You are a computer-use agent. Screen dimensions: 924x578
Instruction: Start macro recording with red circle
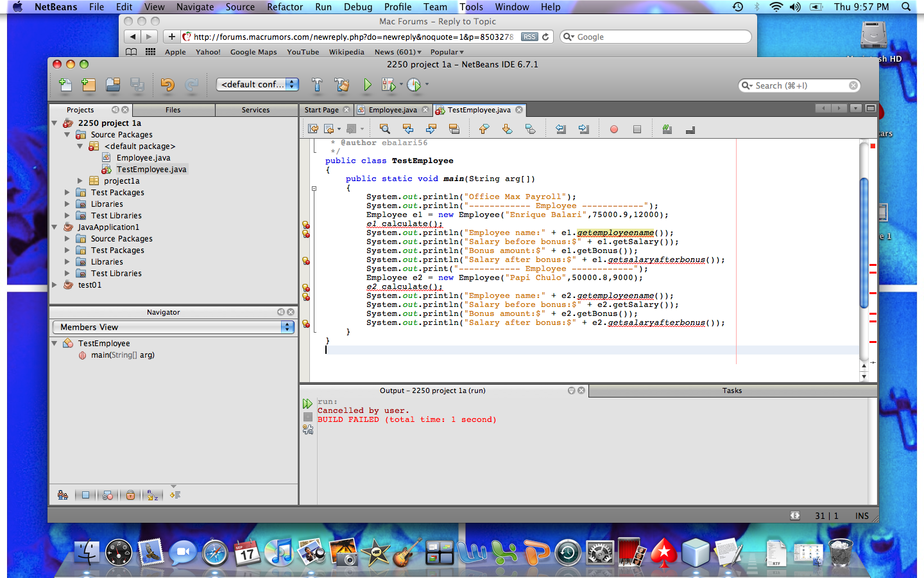click(614, 129)
